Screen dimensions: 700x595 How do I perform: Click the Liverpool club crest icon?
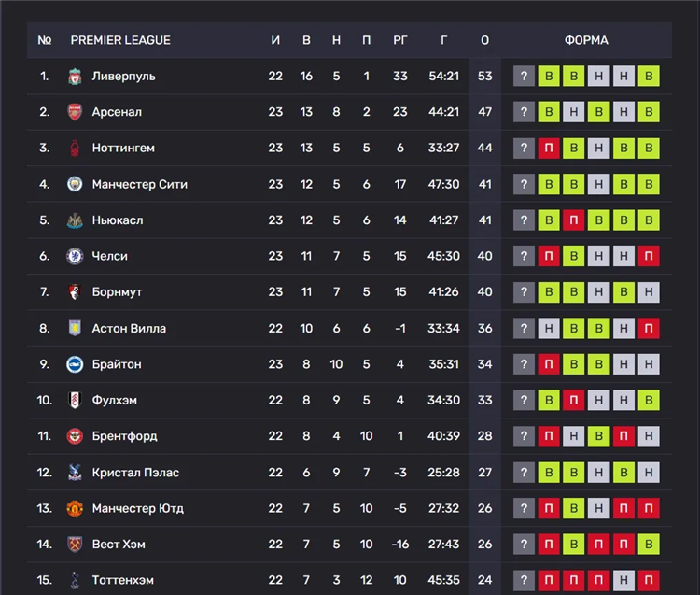pos(75,77)
